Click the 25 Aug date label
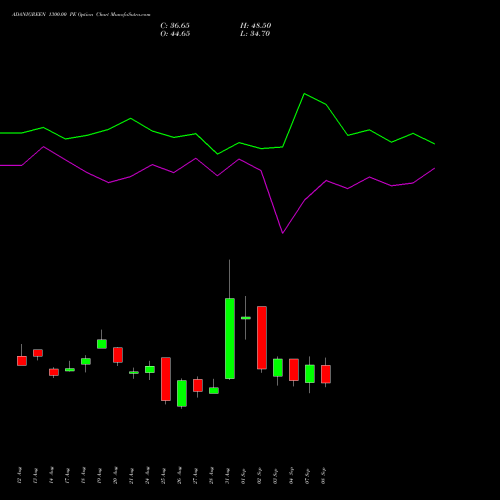The height and width of the screenshot is (500, 500). tap(163, 475)
